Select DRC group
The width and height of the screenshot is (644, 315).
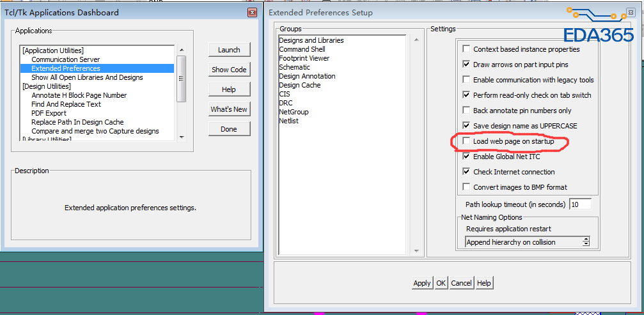coord(286,103)
